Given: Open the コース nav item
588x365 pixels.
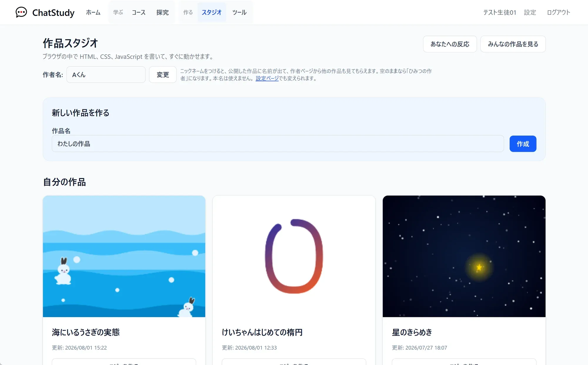Looking at the screenshot, I should [x=138, y=12].
